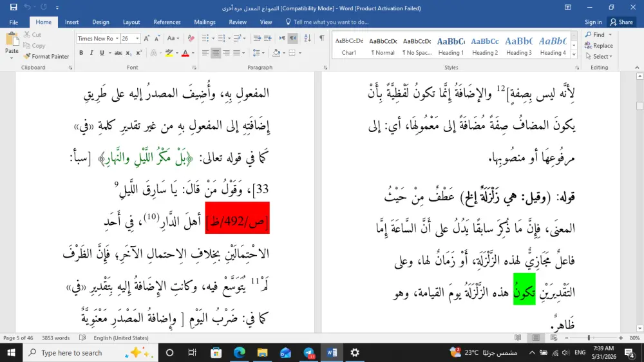644x362 pixels.
Task: Click the Paste clipboard icon
Action: point(12,39)
